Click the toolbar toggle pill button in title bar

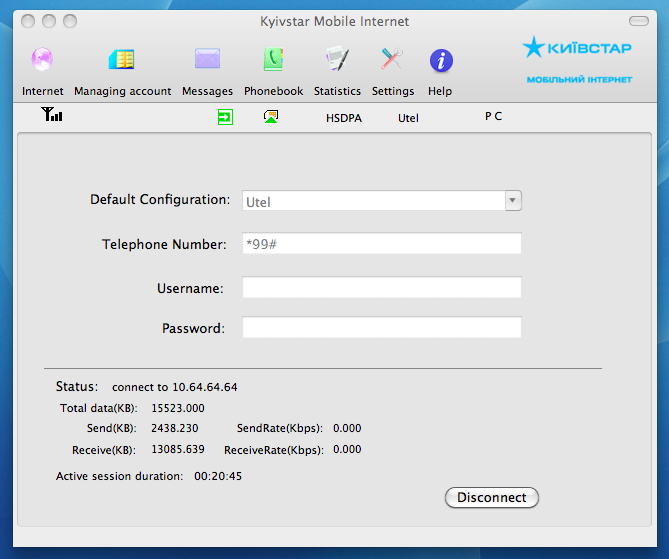(x=639, y=21)
